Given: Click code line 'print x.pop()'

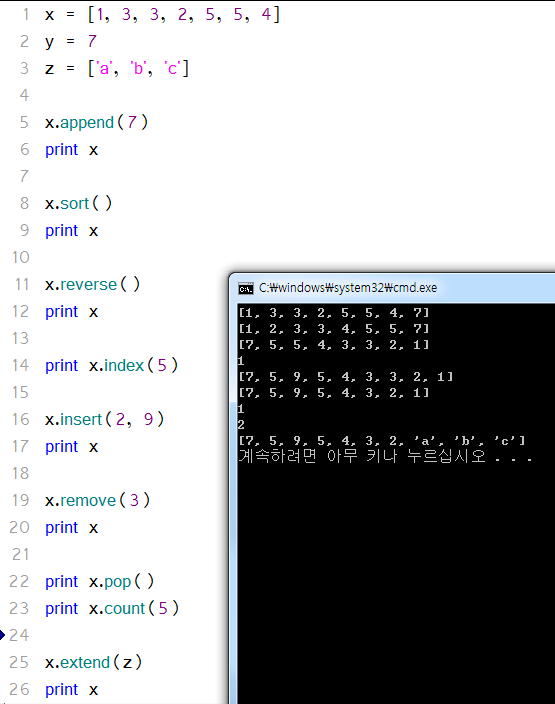Looking at the screenshot, I should coord(99,581).
